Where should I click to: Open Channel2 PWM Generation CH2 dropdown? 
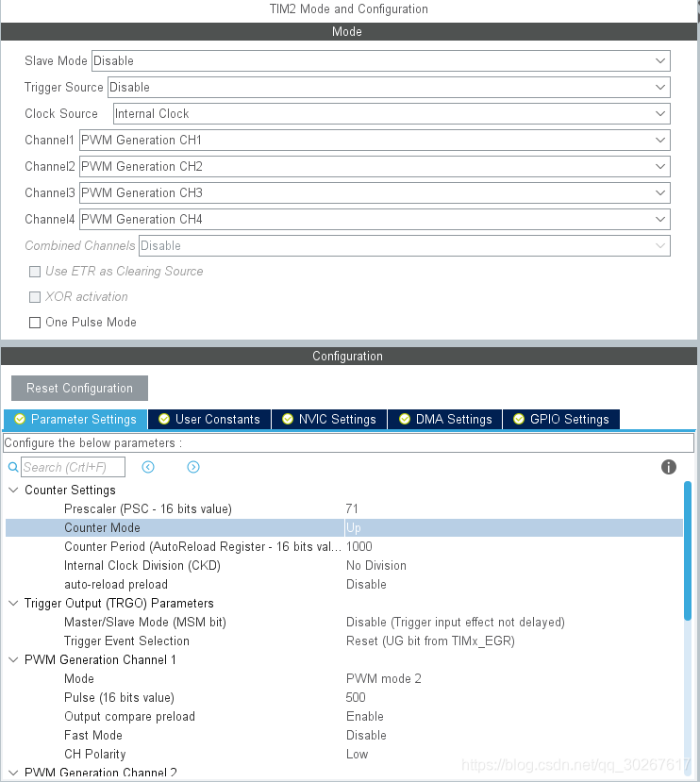(x=375, y=167)
